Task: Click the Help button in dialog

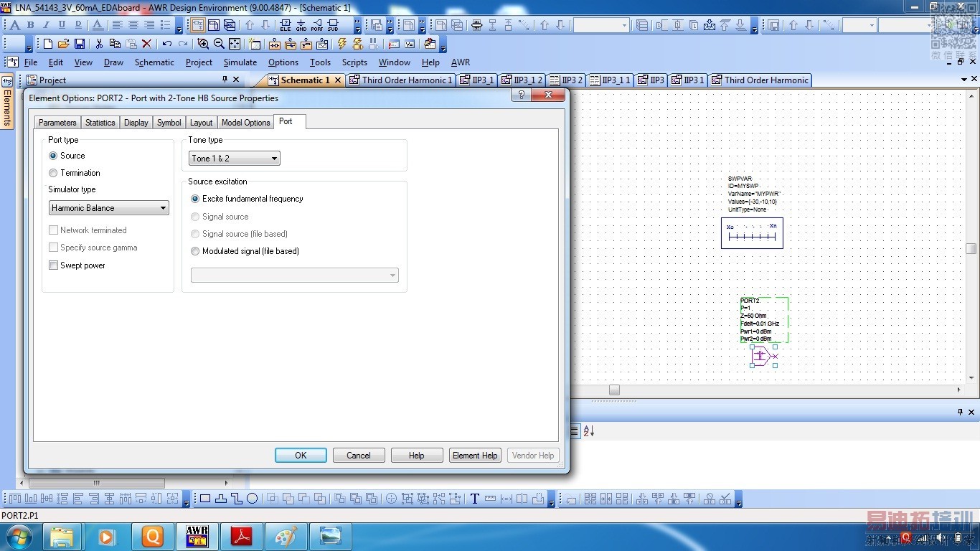Action: [x=417, y=456]
